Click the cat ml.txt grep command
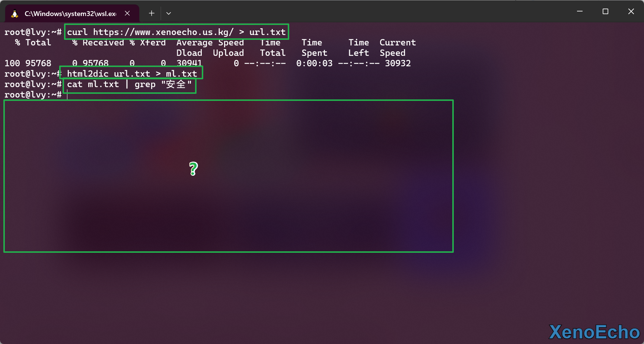The width and height of the screenshot is (644, 344). (x=129, y=85)
